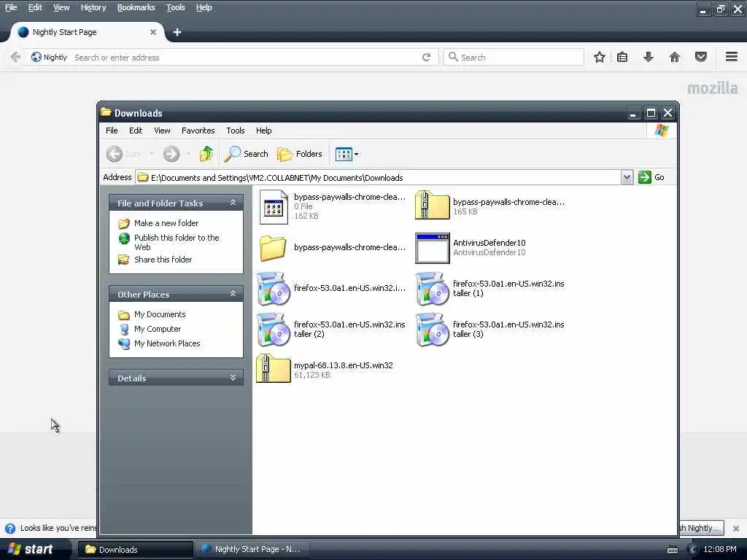This screenshot has width=747, height=560.
Task: Select the 165 KB bypass-paywalls zip icon
Action: pyautogui.click(x=432, y=205)
